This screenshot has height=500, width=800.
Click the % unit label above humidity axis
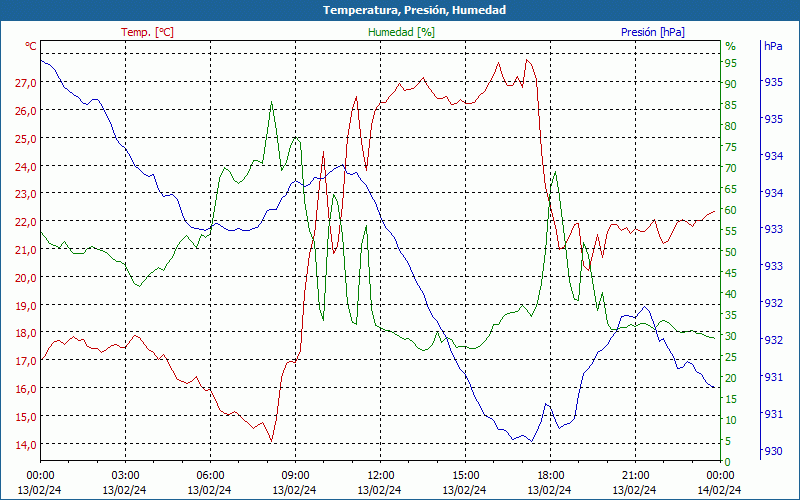click(x=731, y=46)
